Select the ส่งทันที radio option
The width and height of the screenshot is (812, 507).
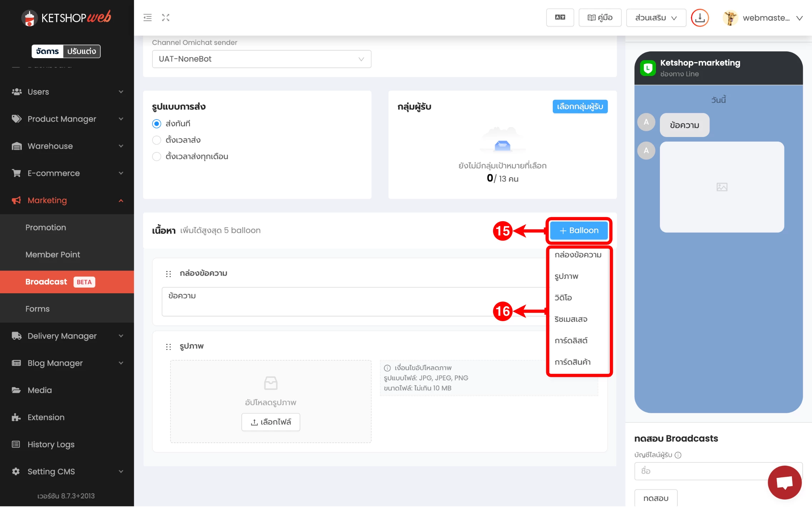pos(157,124)
